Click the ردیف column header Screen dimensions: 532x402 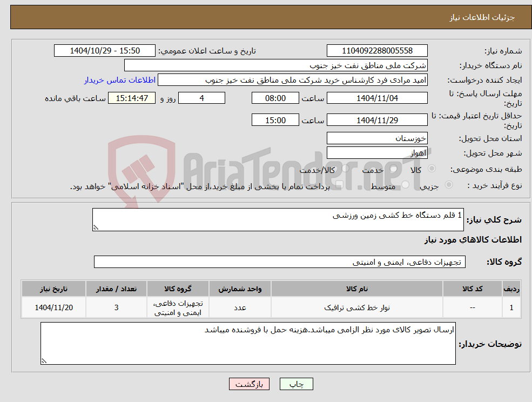[x=511, y=289]
